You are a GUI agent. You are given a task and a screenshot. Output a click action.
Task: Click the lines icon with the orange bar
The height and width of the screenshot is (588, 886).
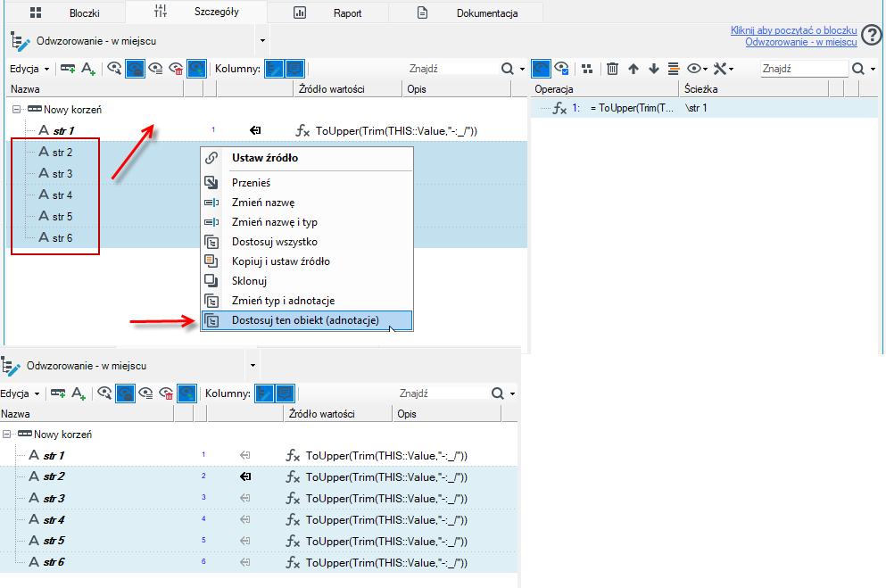(x=674, y=69)
